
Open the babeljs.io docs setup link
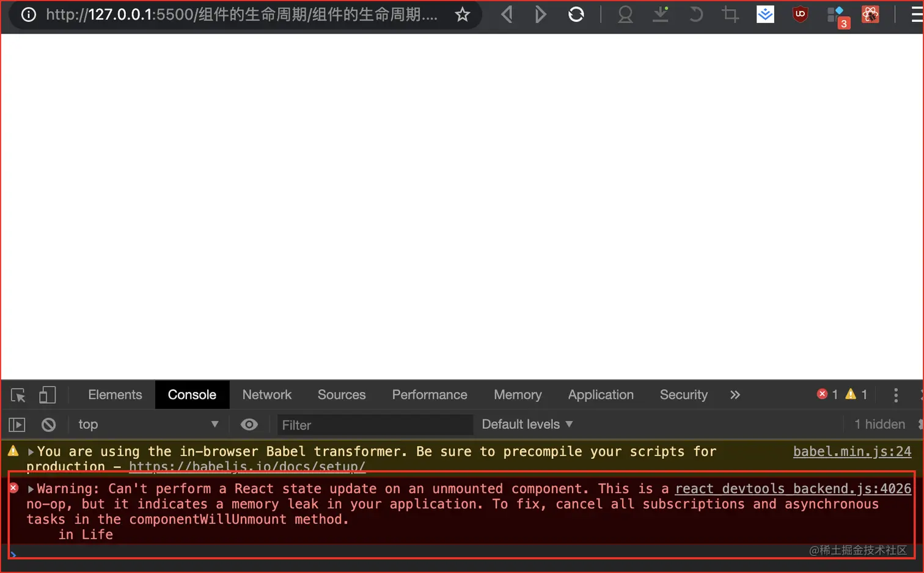pyautogui.click(x=247, y=467)
